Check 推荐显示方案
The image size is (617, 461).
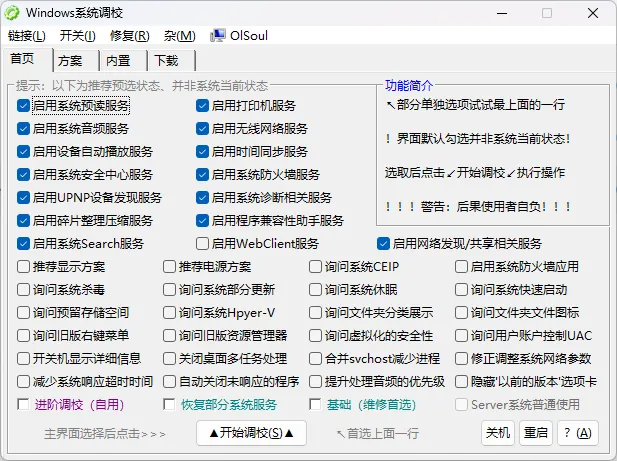pos(24,267)
